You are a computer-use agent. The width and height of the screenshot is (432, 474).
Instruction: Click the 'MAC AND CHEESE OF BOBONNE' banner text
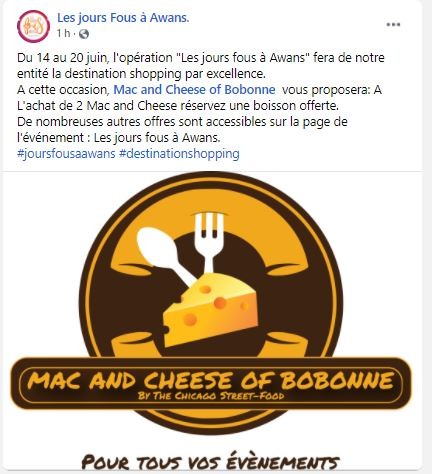[x=210, y=380]
